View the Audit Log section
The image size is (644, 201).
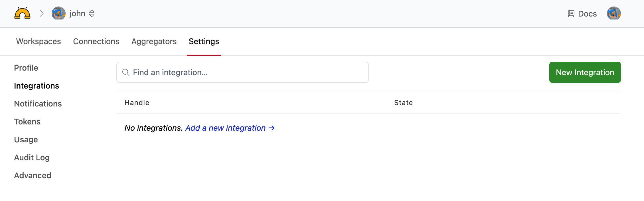click(32, 157)
